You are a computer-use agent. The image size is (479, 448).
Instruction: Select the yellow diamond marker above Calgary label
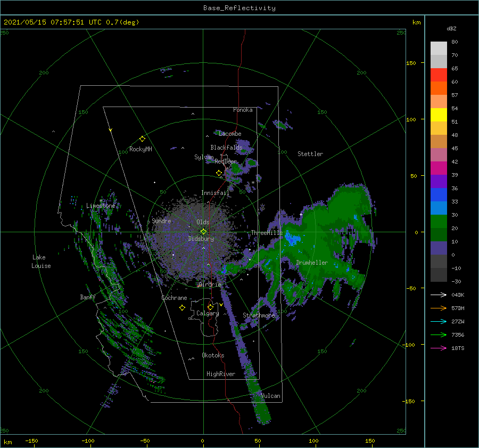(x=210, y=307)
